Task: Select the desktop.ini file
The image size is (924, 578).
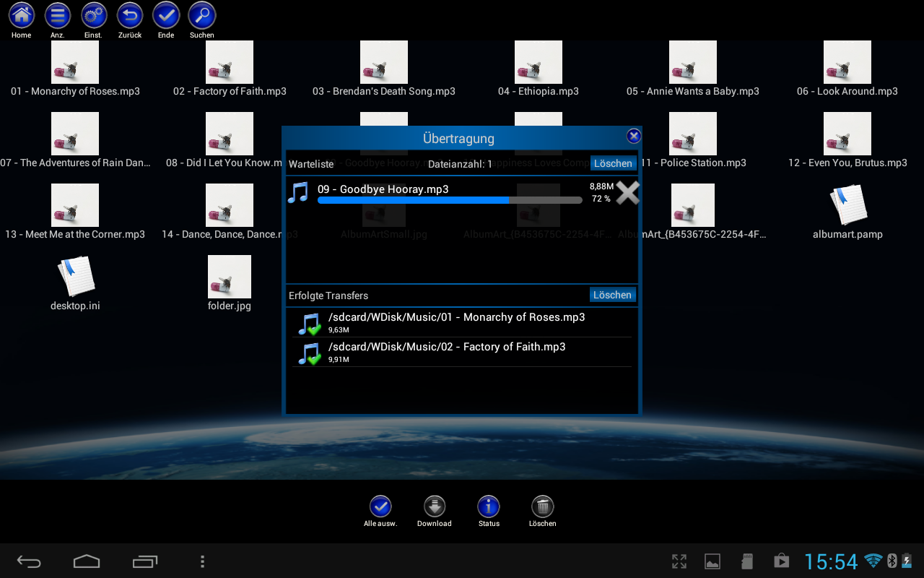Action: [75, 284]
